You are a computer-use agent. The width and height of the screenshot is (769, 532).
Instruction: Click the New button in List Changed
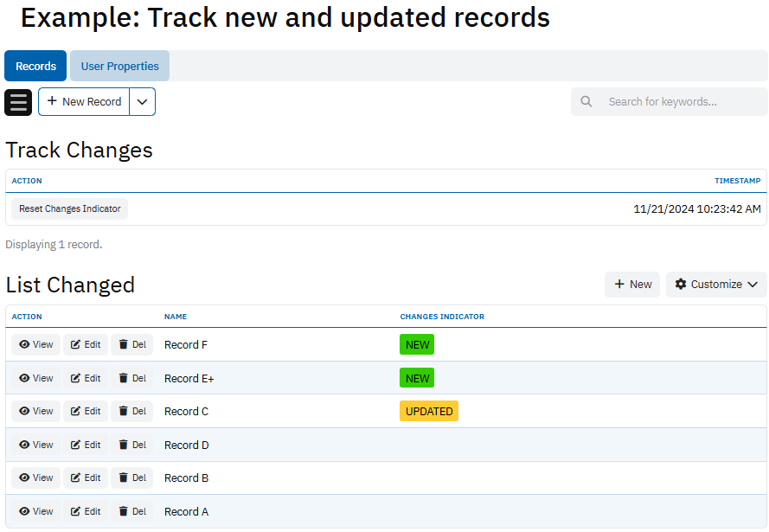click(632, 285)
